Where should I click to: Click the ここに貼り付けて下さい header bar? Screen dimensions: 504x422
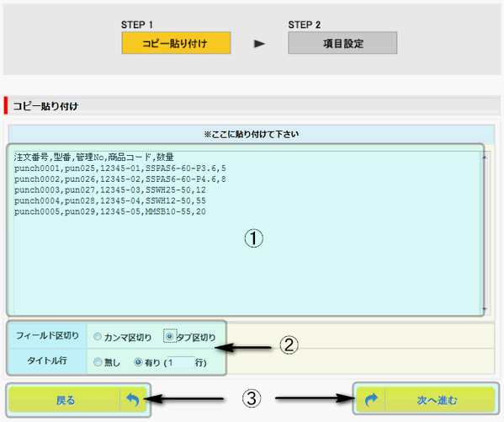tap(252, 134)
